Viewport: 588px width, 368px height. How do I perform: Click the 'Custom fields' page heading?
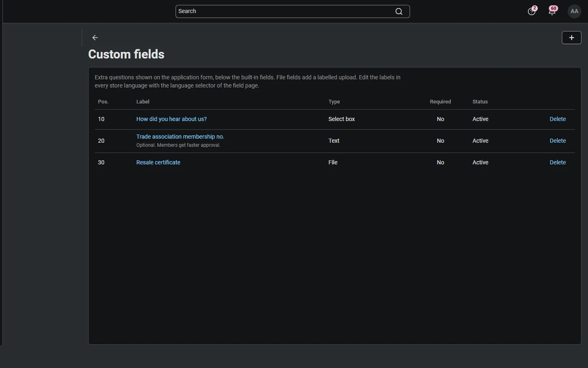click(x=127, y=54)
